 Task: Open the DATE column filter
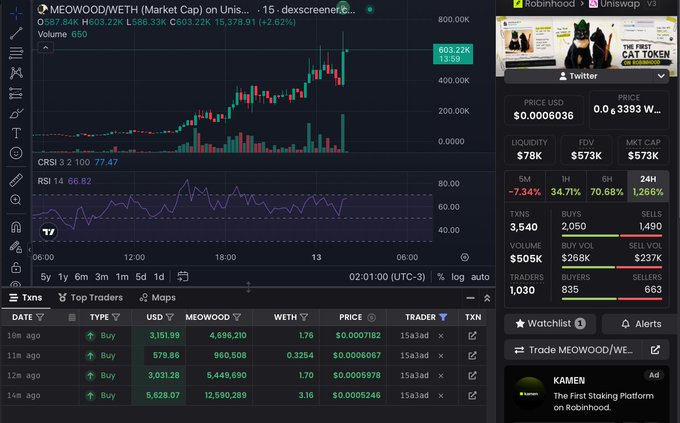[40, 318]
